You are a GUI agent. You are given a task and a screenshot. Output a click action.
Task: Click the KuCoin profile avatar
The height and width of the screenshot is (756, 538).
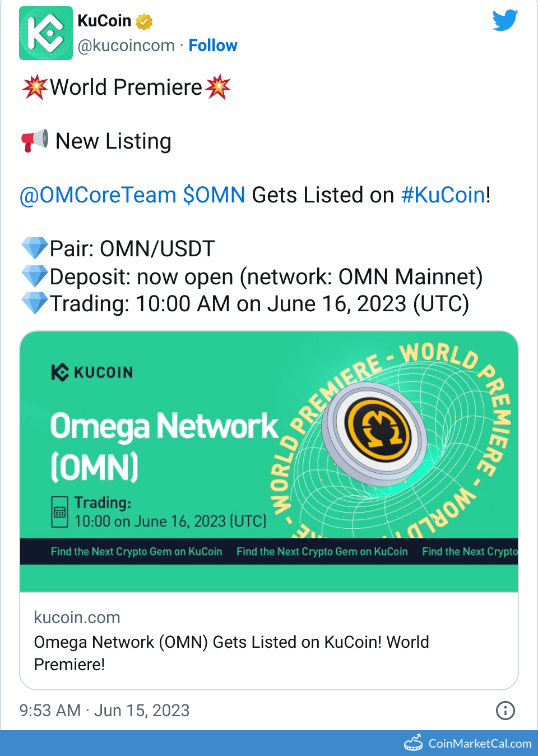click(46, 33)
